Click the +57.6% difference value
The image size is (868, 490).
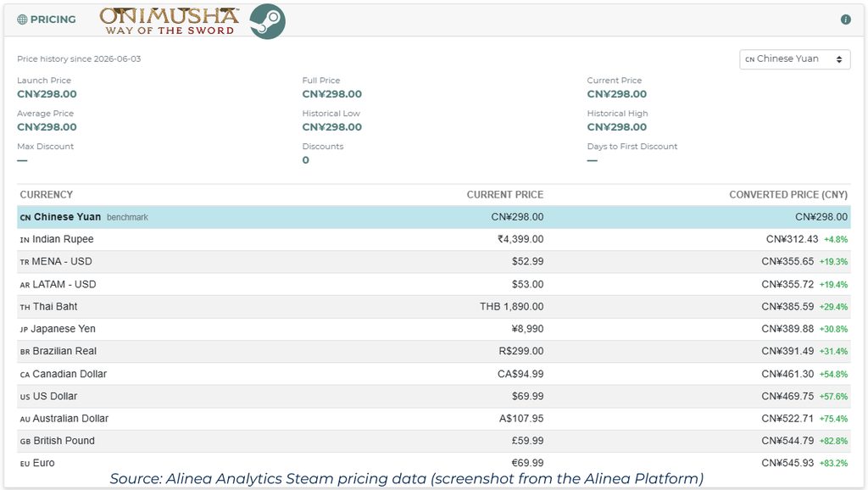pyautogui.click(x=834, y=397)
